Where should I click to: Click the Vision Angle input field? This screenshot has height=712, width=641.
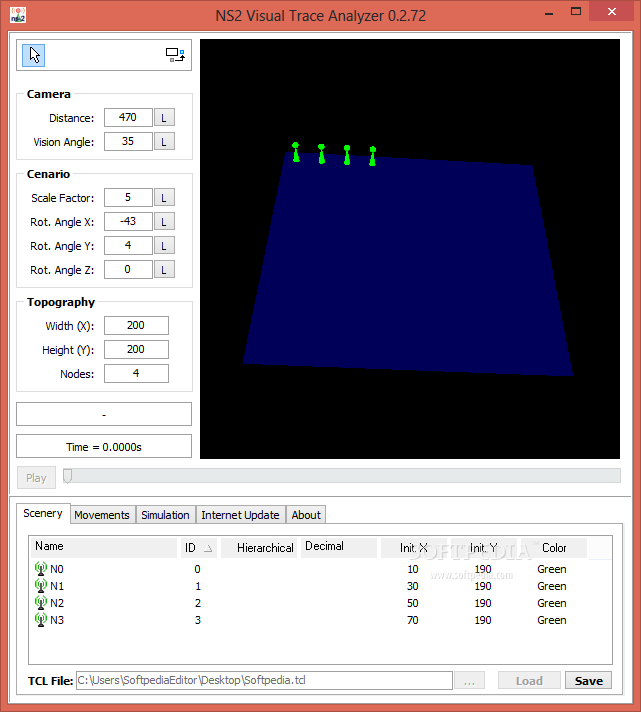click(128, 142)
